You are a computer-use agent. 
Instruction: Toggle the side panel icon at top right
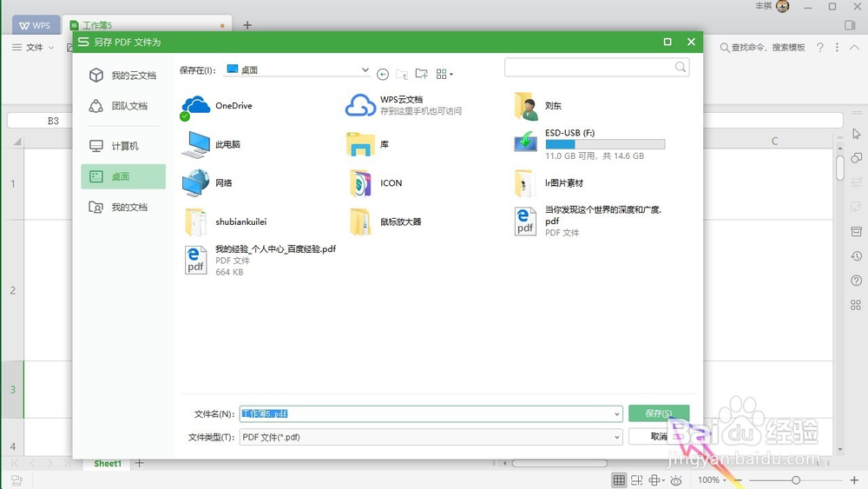point(850,25)
